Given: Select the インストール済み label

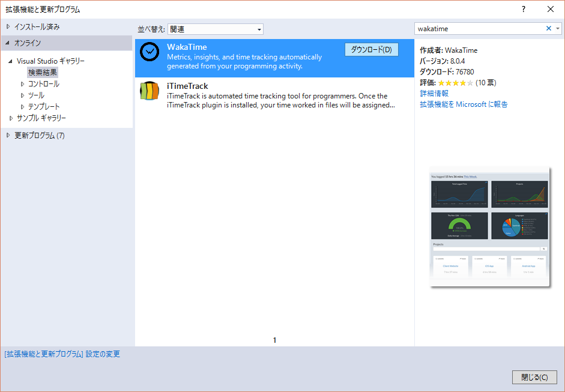Looking at the screenshot, I should (37, 26).
